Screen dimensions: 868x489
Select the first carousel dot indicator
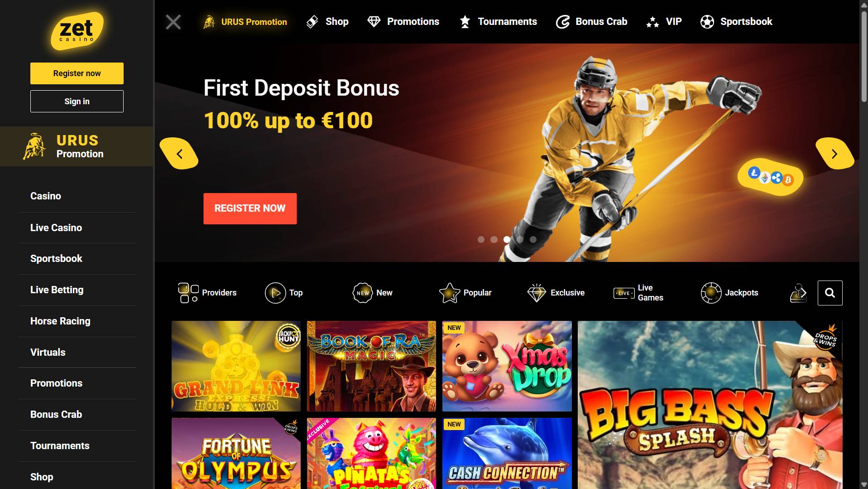tap(481, 239)
